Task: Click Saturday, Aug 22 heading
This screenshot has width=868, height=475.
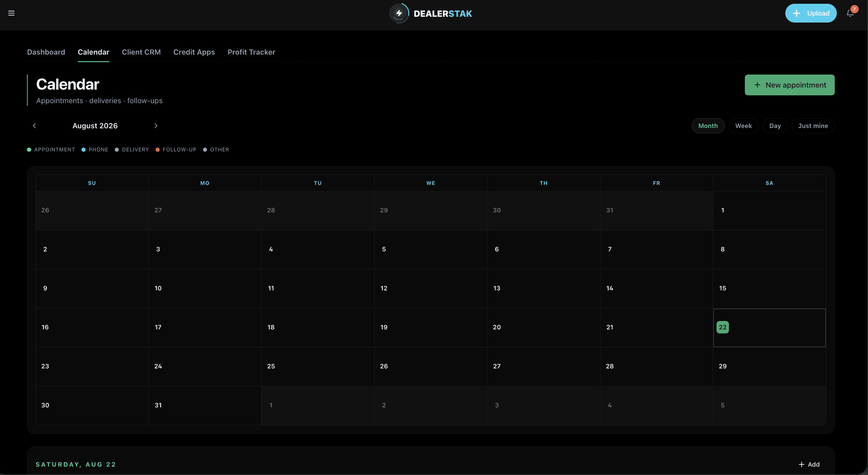Action: pos(76,464)
